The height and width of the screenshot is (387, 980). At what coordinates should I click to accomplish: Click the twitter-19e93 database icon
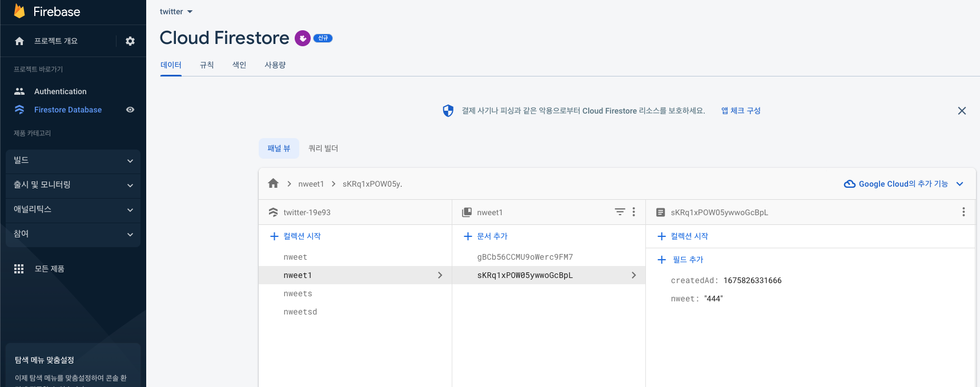click(273, 212)
